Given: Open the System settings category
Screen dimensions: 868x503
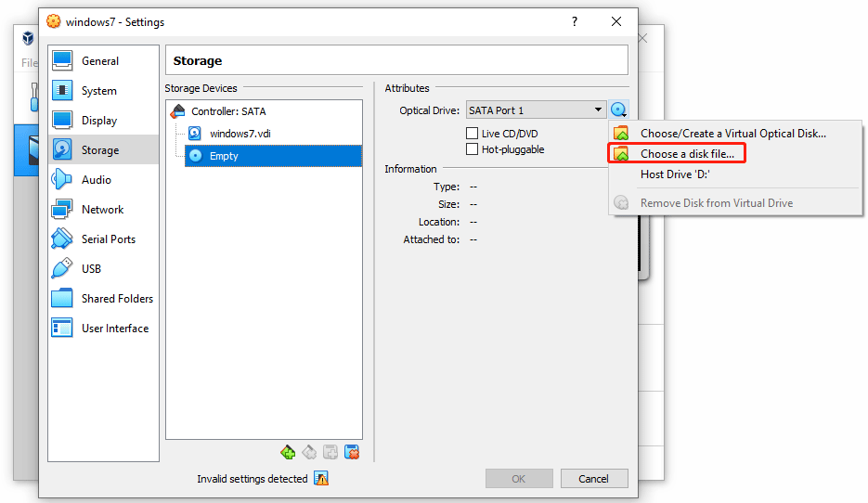Looking at the screenshot, I should [104, 91].
